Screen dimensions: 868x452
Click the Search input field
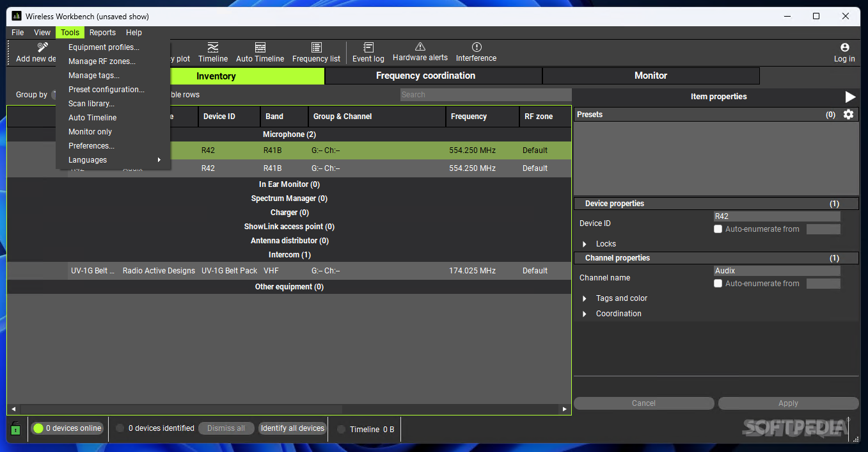(x=485, y=95)
